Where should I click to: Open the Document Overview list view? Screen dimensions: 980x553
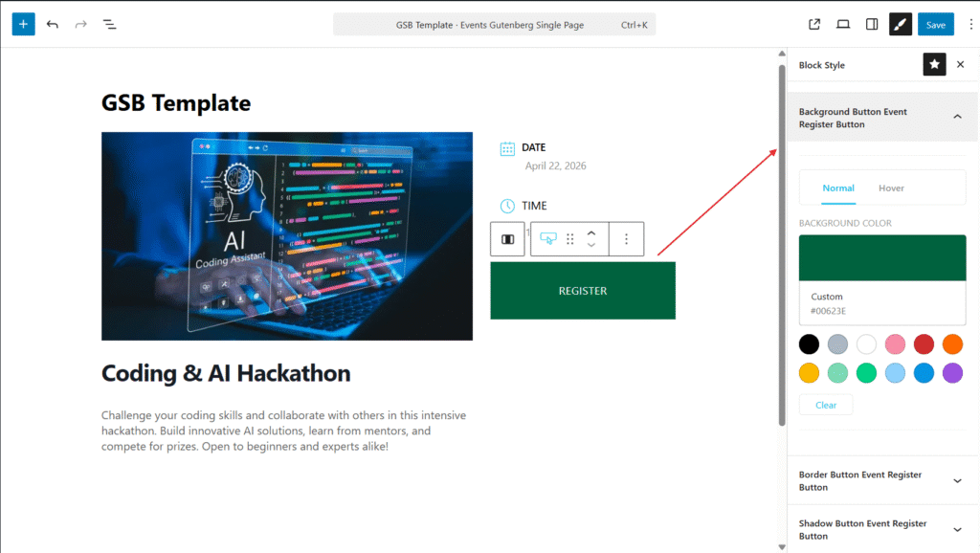pos(110,24)
